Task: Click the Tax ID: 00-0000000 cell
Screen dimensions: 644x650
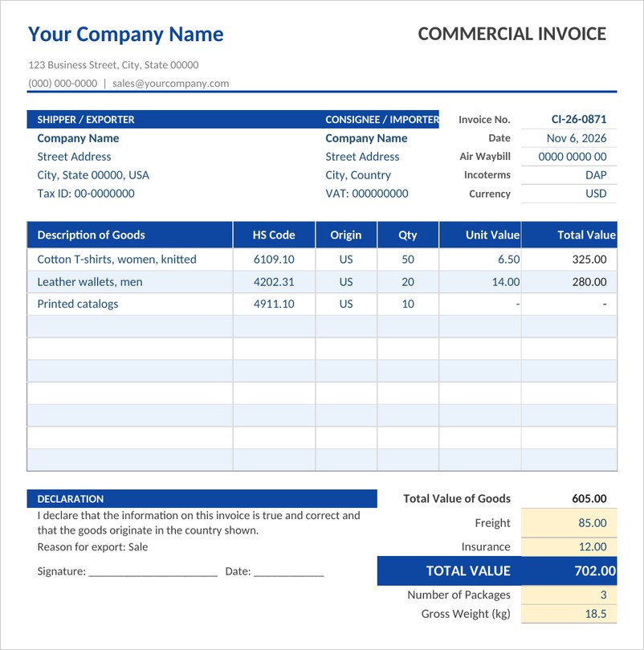Action: coord(86,194)
